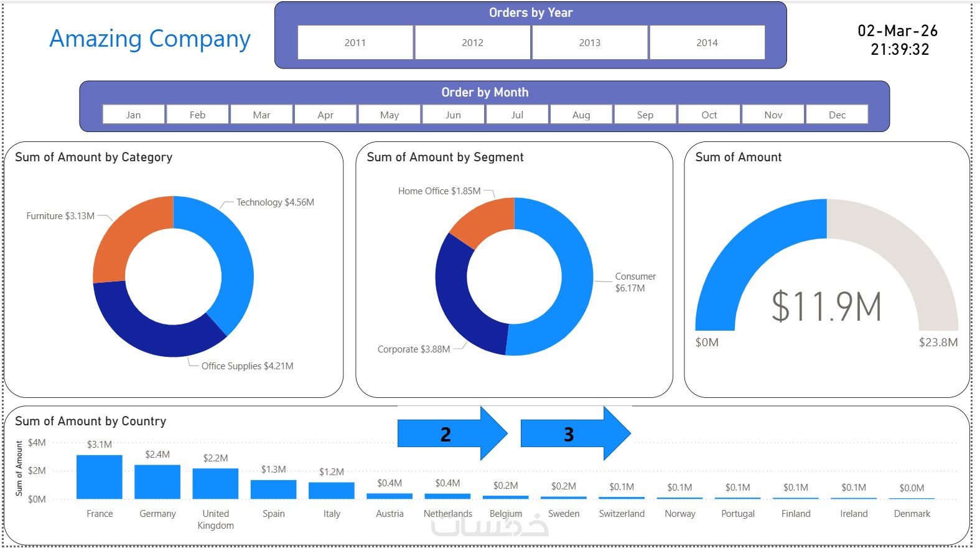This screenshot has height=548, width=980.
Task: Select the 2012 year slicer
Action: point(473,42)
